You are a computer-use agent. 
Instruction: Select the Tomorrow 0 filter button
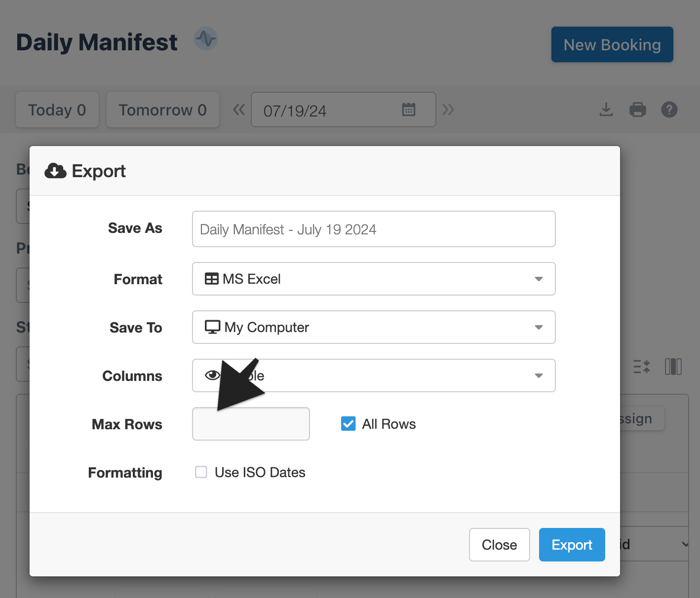point(163,110)
